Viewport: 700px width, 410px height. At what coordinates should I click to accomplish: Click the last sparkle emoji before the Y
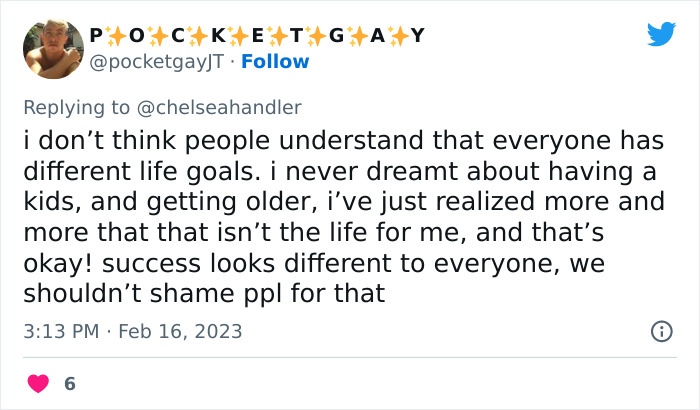[396, 36]
